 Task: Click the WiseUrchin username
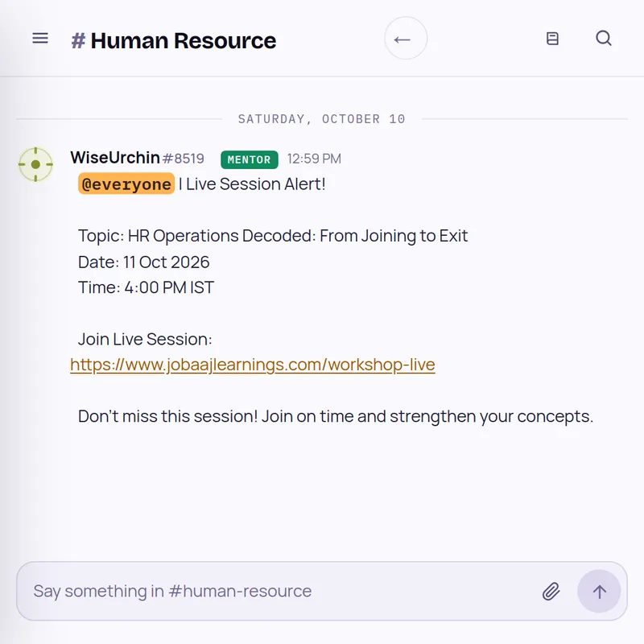click(115, 158)
